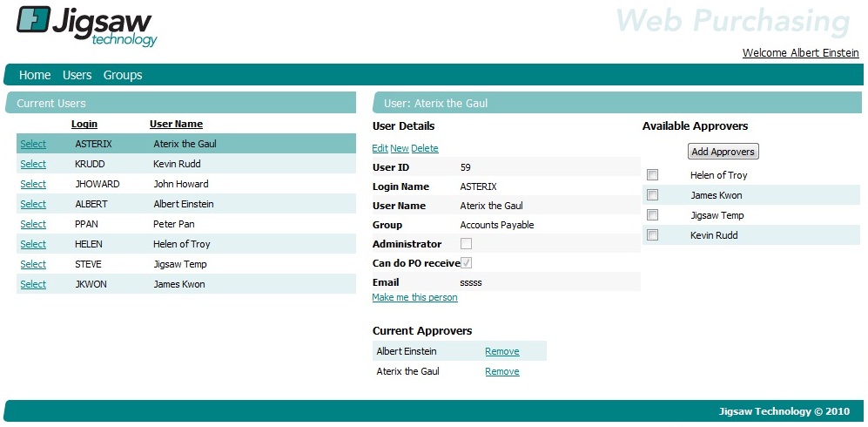
Task: Select the KRUDD user row
Action: coord(33,164)
